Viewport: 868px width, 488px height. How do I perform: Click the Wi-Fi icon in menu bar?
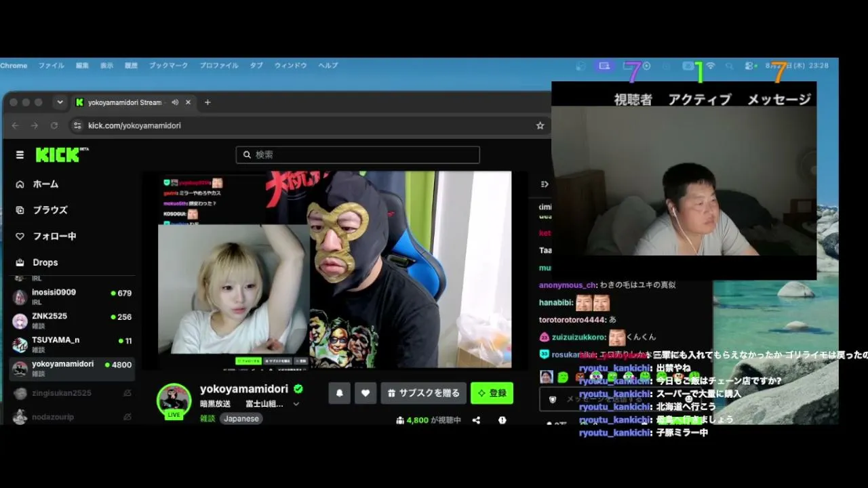(x=711, y=66)
